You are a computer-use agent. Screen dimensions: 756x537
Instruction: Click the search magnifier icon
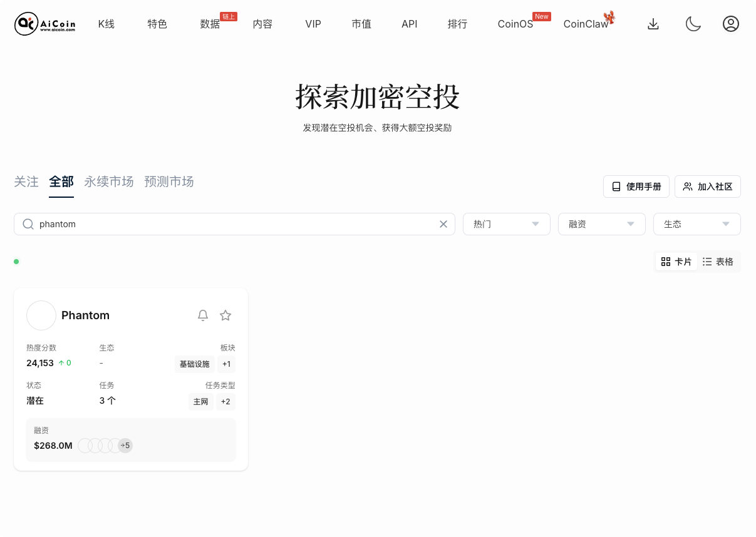pos(28,224)
